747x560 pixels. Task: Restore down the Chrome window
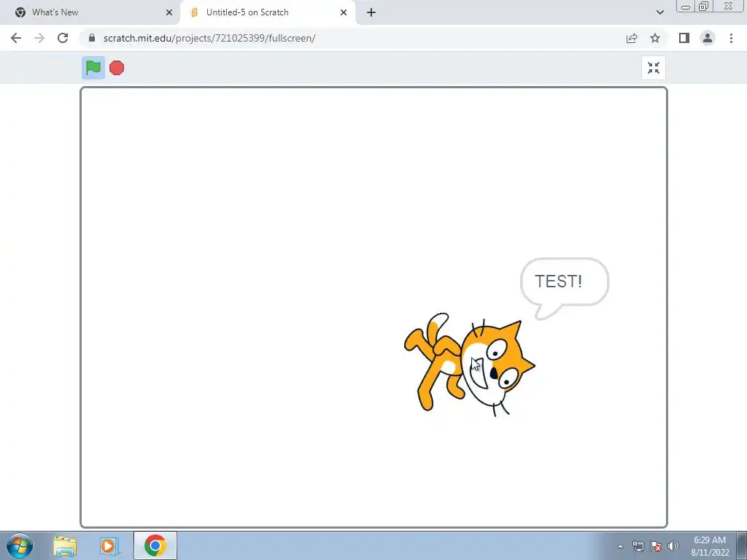point(703,7)
